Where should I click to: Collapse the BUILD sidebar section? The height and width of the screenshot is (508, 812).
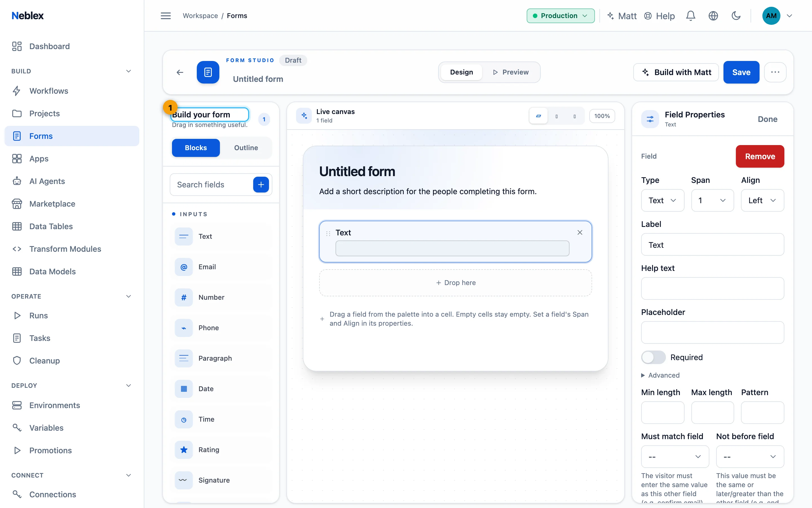coord(128,71)
